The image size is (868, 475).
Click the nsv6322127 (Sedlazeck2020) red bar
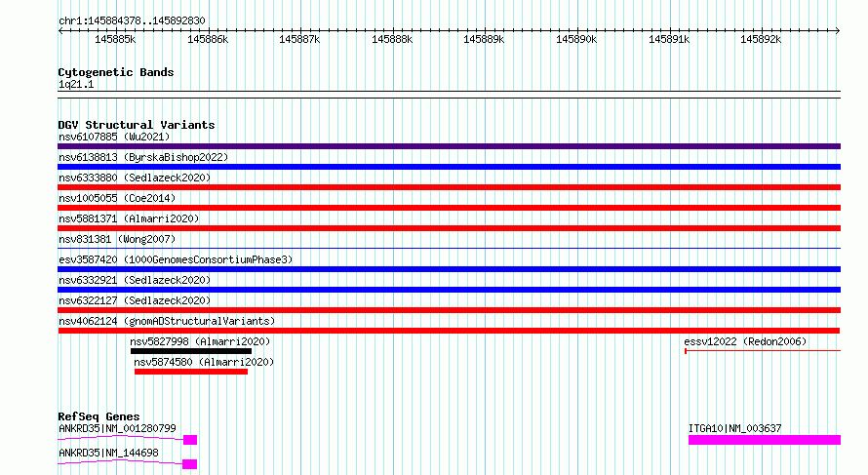(x=449, y=310)
